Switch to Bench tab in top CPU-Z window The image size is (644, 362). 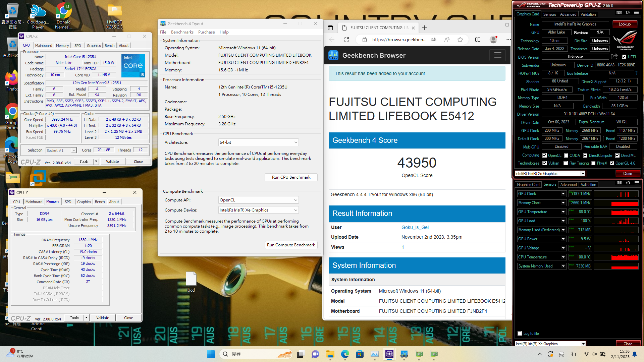(110, 46)
